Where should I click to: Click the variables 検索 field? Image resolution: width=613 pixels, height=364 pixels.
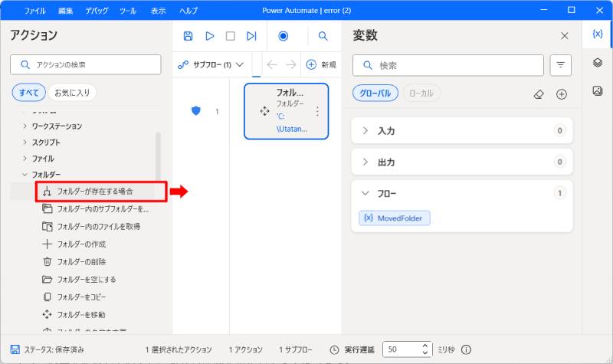tap(448, 65)
